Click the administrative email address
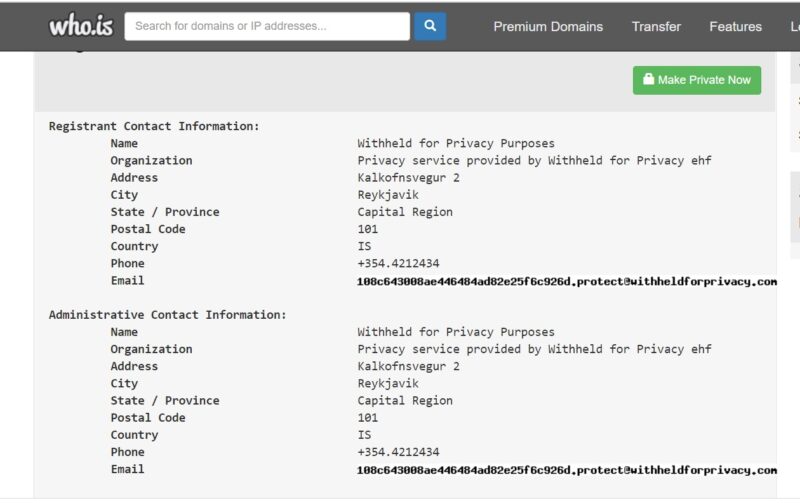The height and width of the screenshot is (503, 800). [x=566, y=470]
